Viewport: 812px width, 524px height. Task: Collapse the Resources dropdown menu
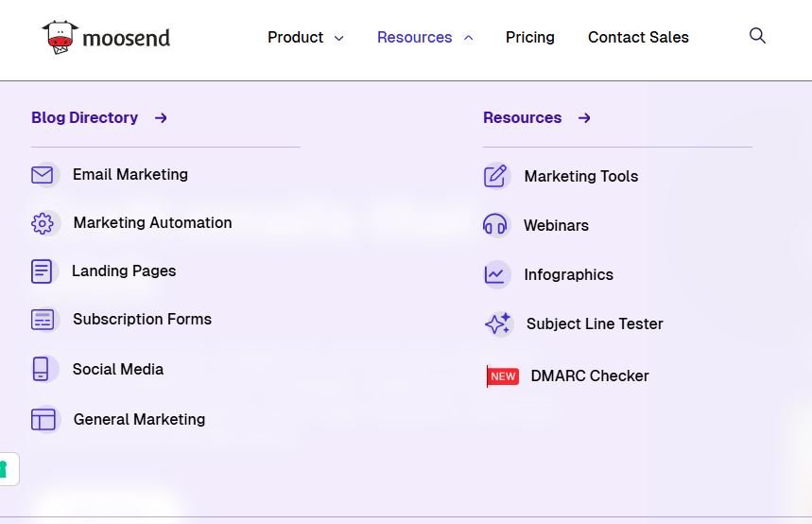424,38
